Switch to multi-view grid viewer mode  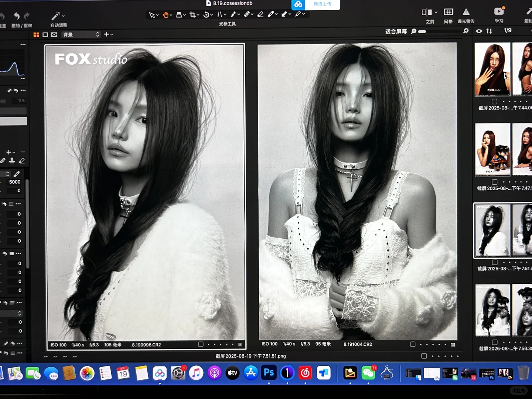(x=36, y=35)
